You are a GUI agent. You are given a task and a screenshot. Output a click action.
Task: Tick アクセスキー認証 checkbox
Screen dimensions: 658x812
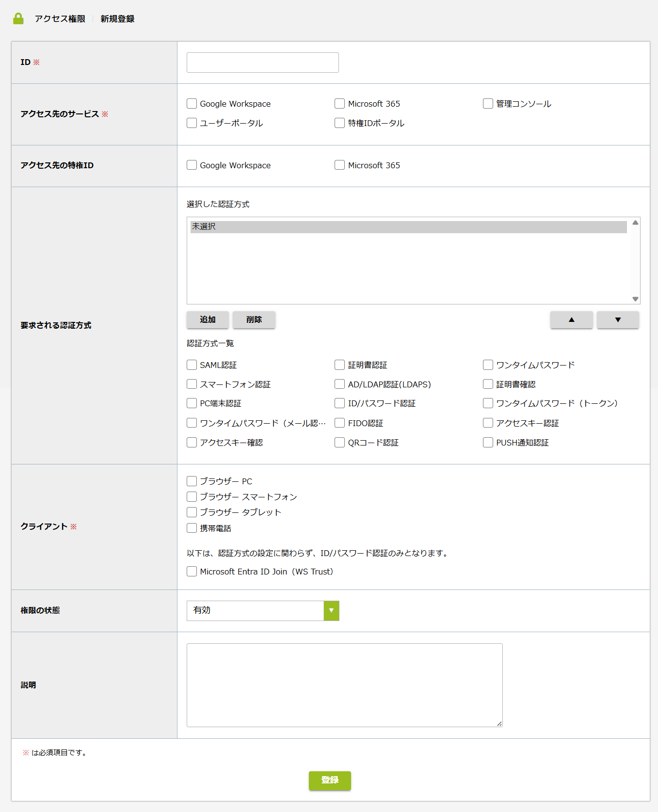(488, 423)
